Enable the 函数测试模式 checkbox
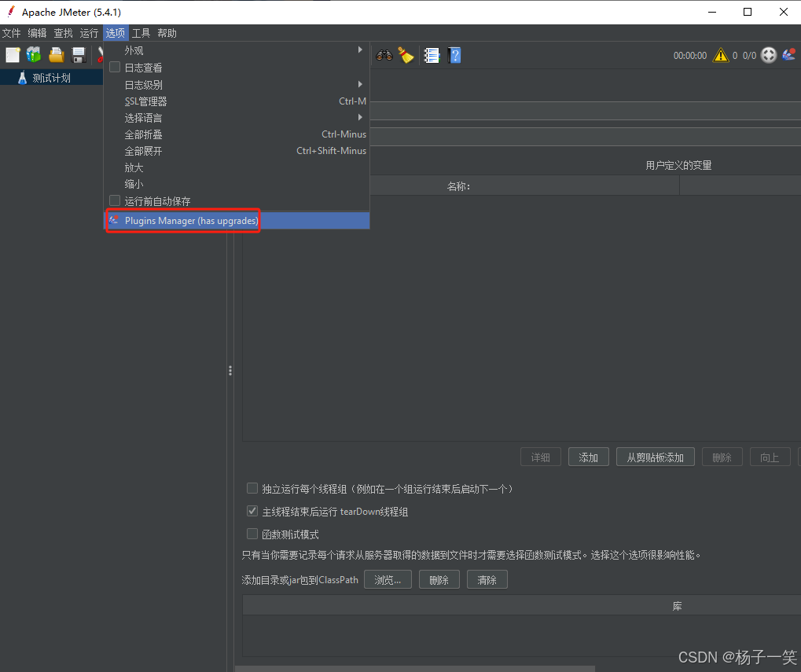Screen dimensions: 801x672 pos(252,534)
